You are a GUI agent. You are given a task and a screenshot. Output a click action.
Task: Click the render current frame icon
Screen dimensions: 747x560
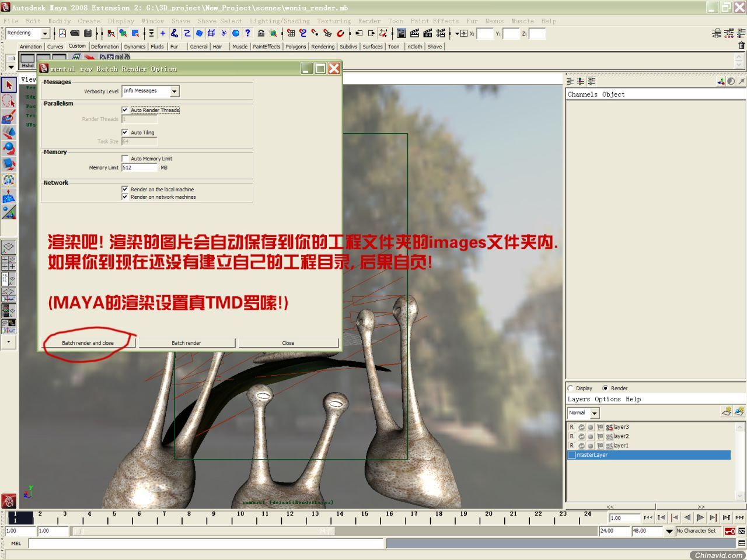click(414, 33)
